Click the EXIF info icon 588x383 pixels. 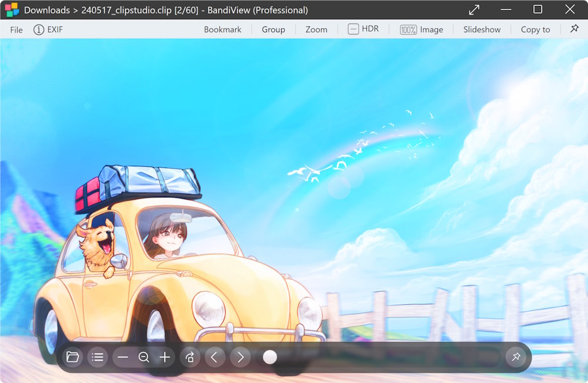click(38, 29)
